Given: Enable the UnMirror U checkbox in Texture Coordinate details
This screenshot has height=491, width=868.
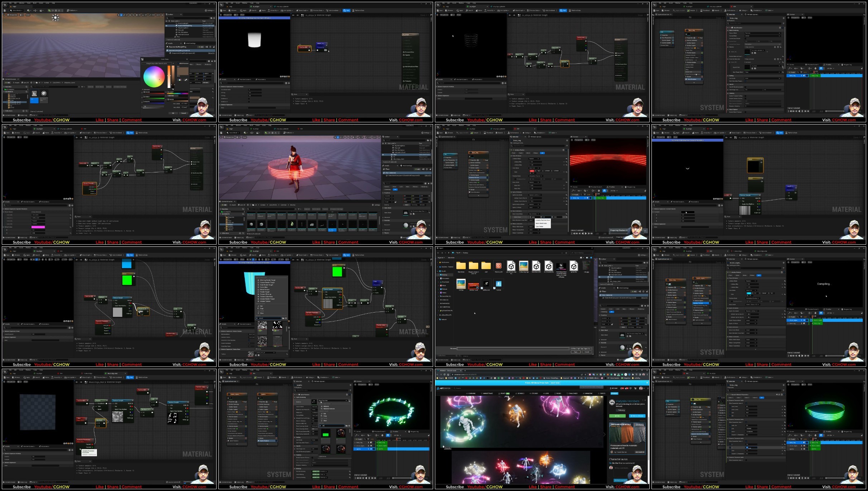Looking at the screenshot, I should (249, 99).
